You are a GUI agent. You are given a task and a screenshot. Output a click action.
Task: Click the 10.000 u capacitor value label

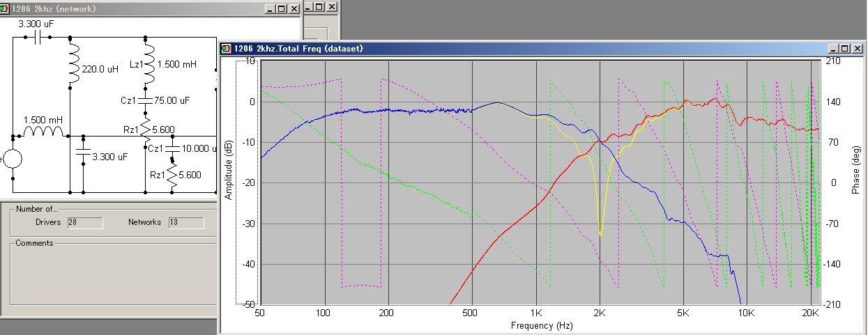pyautogui.click(x=199, y=149)
